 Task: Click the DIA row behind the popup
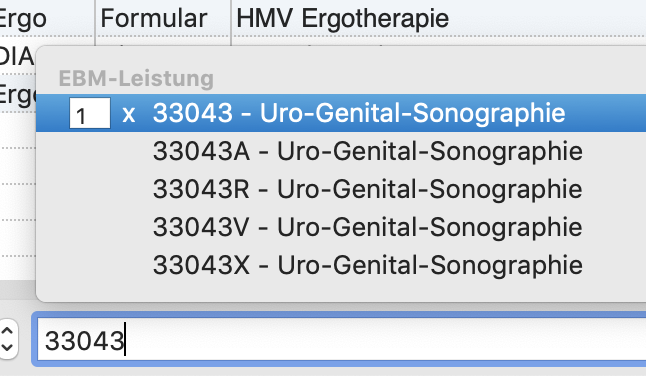(x=17, y=56)
